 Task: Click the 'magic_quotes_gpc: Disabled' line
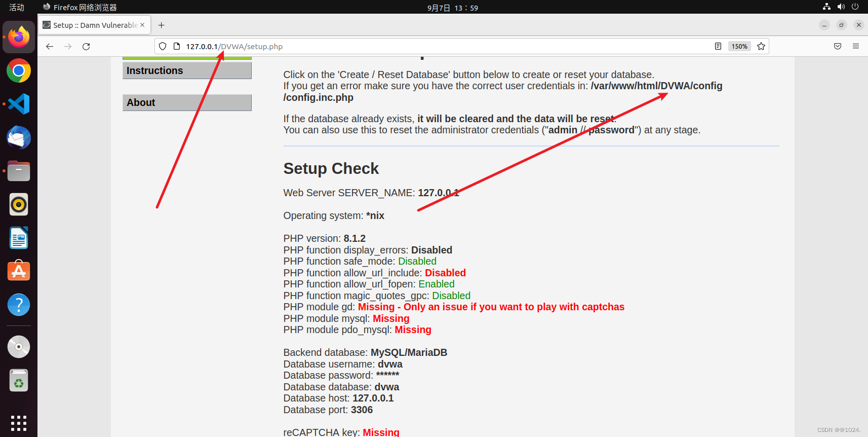tap(377, 296)
